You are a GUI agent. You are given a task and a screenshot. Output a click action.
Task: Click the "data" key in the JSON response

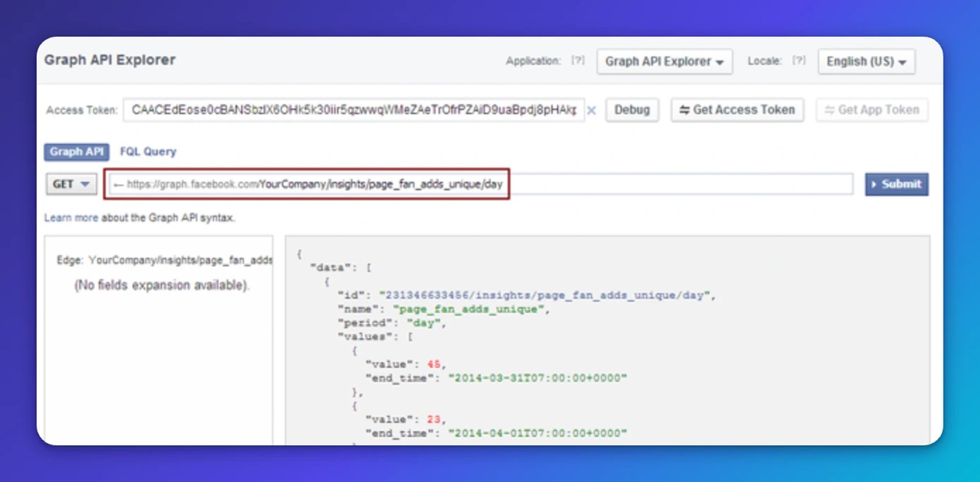[x=330, y=268]
